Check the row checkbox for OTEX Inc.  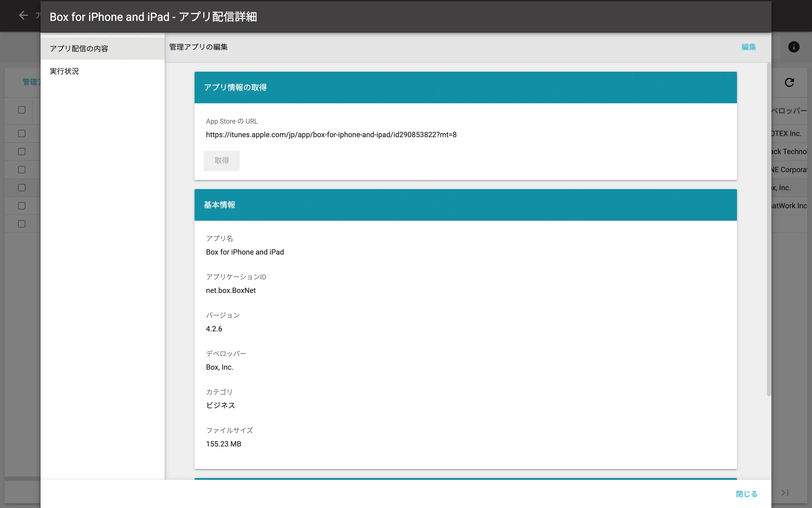pos(22,134)
